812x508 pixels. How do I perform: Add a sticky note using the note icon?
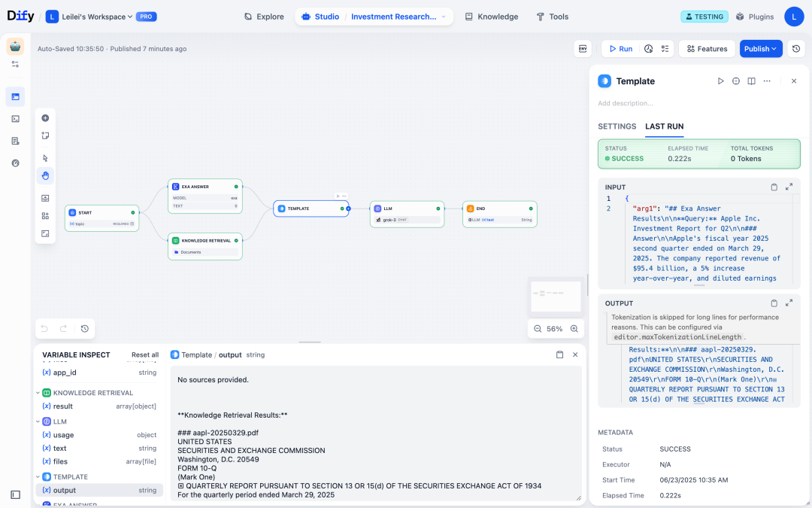(x=45, y=135)
